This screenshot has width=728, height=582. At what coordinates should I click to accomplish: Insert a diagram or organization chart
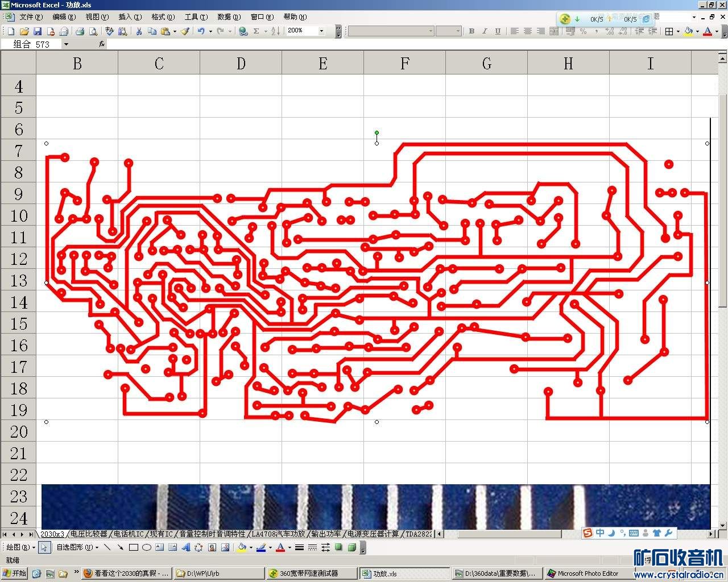tap(198, 547)
